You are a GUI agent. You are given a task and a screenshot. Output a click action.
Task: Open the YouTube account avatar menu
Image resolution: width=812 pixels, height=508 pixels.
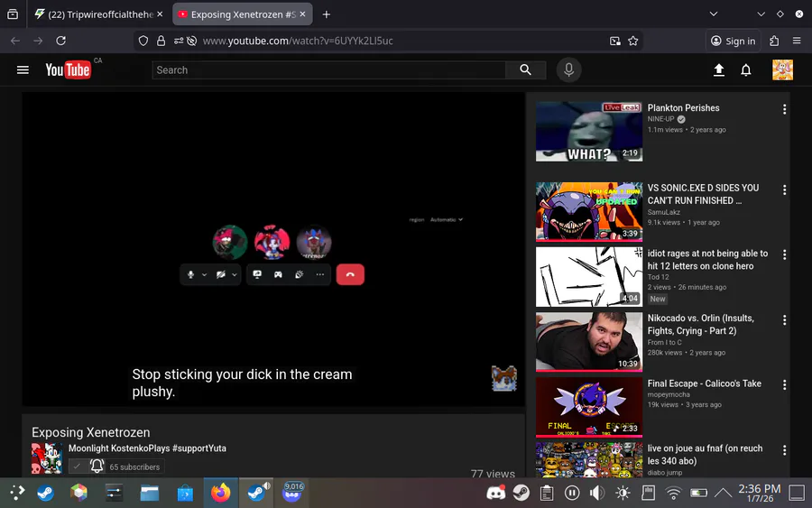click(x=782, y=69)
